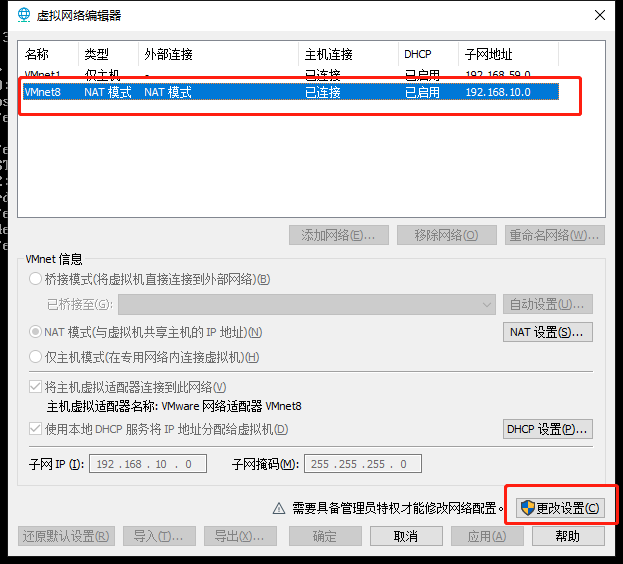Image resolution: width=623 pixels, height=564 pixels.
Task: Click the 取消 button
Action: 406,536
